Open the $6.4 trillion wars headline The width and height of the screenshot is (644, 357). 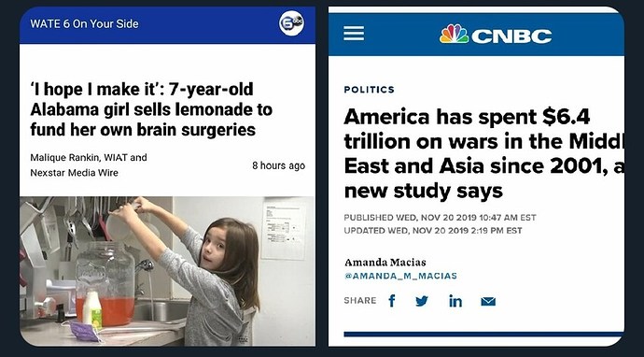[483, 153]
